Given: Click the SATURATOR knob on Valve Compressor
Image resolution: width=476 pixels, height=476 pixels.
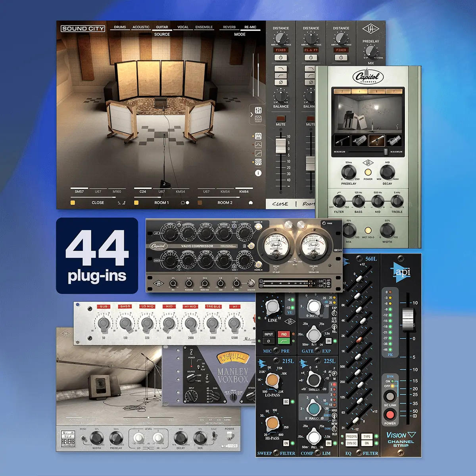Looking at the screenshot, I should tap(251, 283).
